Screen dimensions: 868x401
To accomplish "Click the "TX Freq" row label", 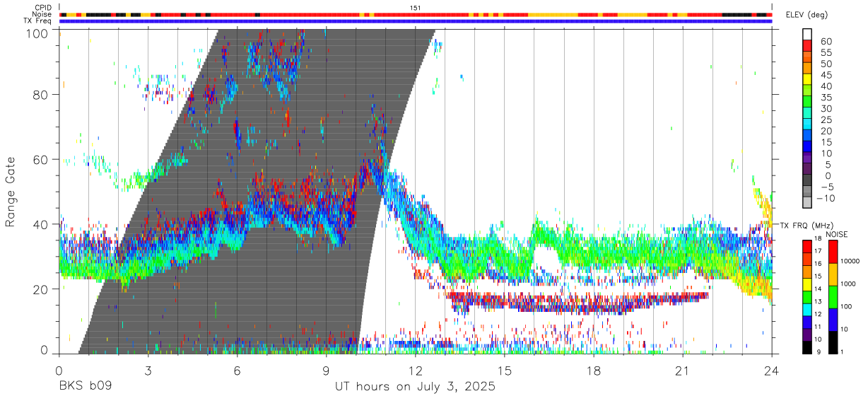I will click(39, 21).
